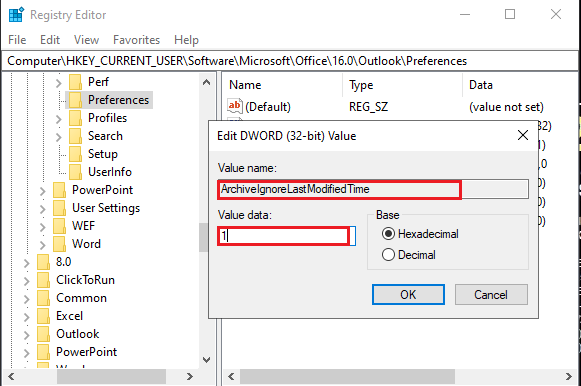Click the Value data field
581x386 pixels.
286,236
